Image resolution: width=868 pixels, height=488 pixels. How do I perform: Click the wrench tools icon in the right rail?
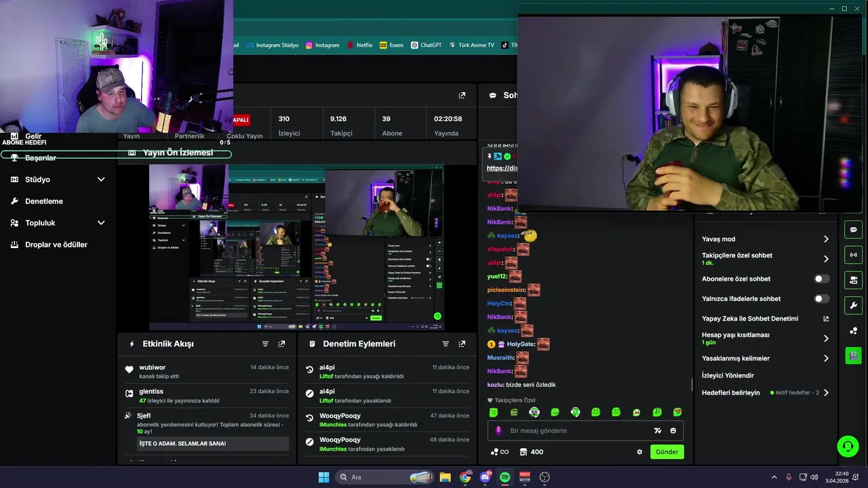(853, 305)
